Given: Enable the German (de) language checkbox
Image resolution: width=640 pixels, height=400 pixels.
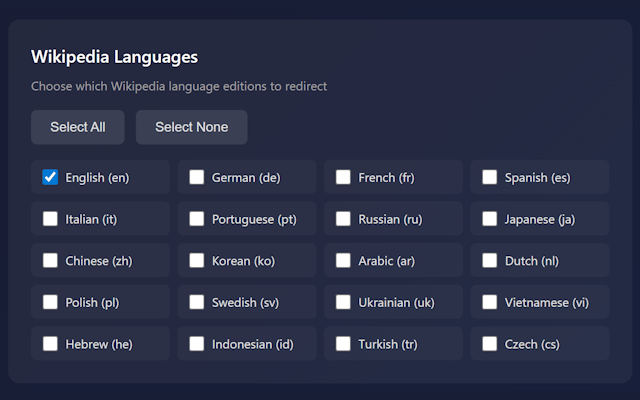Looking at the screenshot, I should [x=197, y=177].
